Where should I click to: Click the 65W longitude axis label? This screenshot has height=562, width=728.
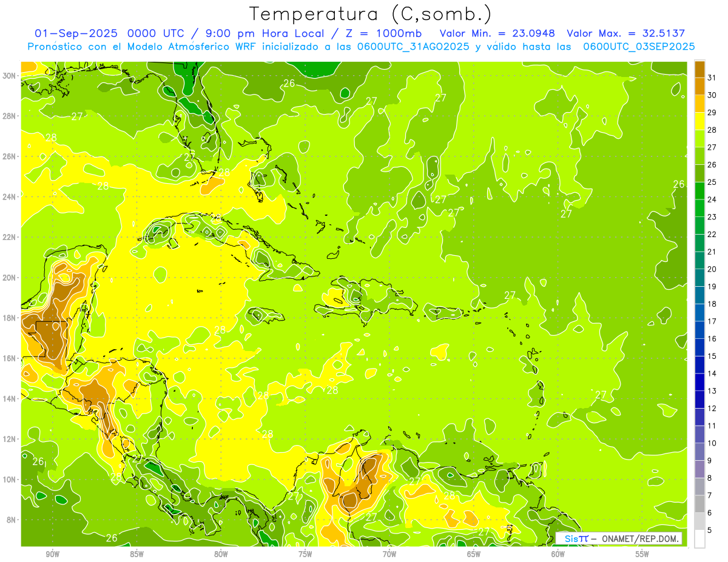[x=474, y=554]
